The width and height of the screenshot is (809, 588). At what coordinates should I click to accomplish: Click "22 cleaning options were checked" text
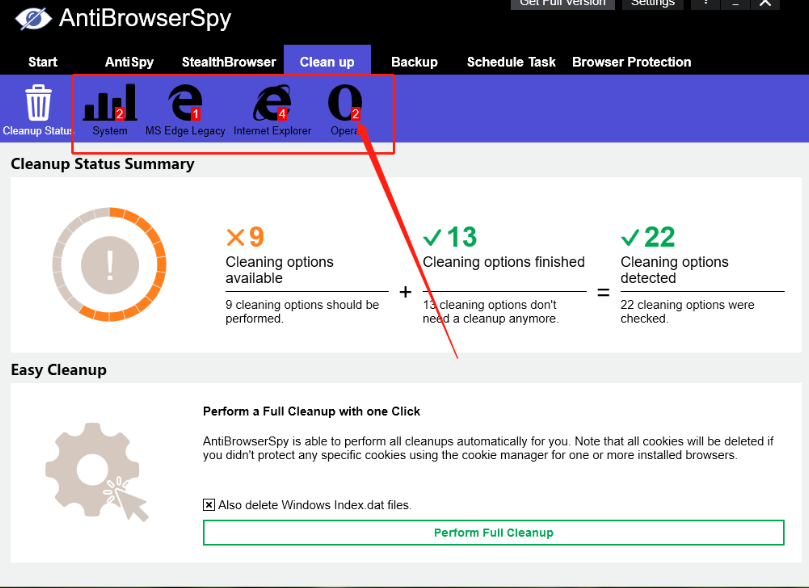[687, 312]
